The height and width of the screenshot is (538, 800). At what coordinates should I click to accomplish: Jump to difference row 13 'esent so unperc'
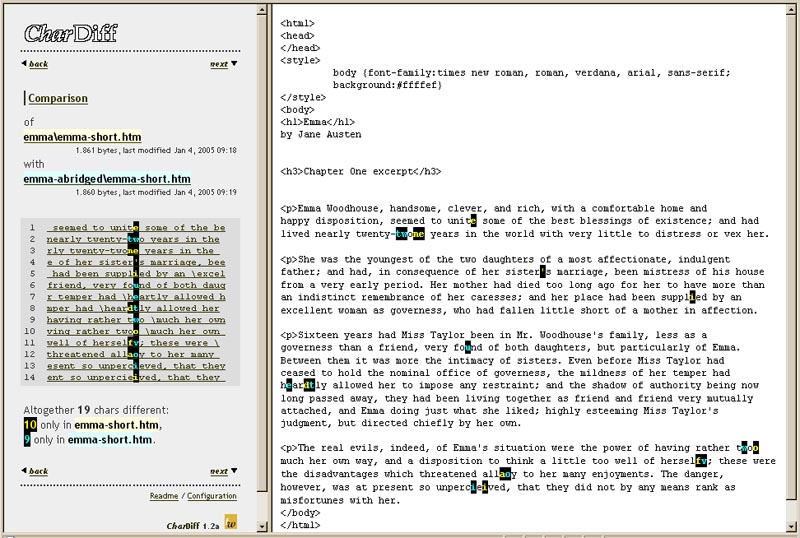[x=136, y=366]
